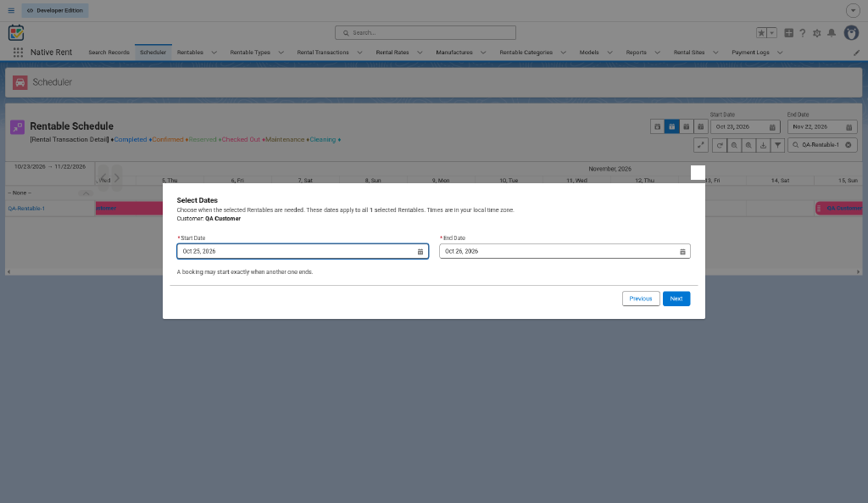Zoom out the schedule timeline
This screenshot has height=503, width=868.
pyautogui.click(x=734, y=145)
